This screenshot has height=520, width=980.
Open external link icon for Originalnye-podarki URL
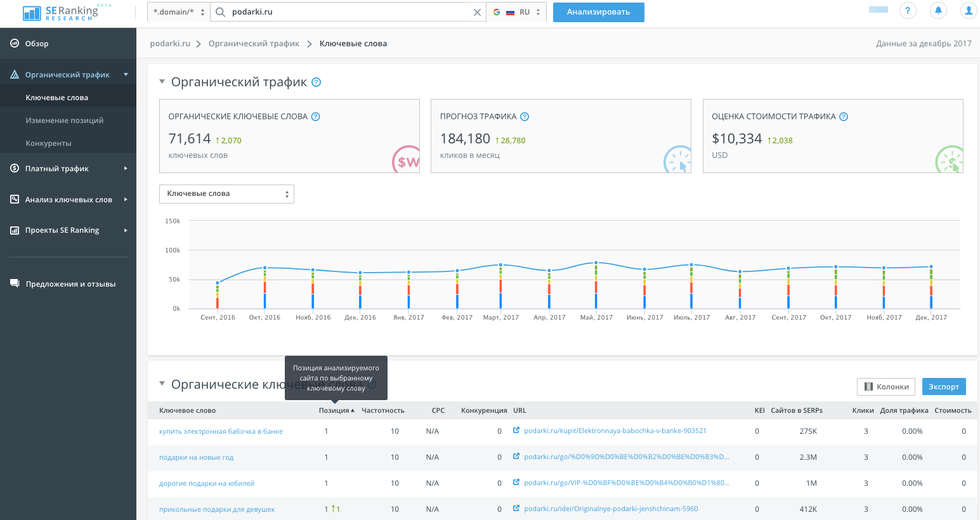516,509
